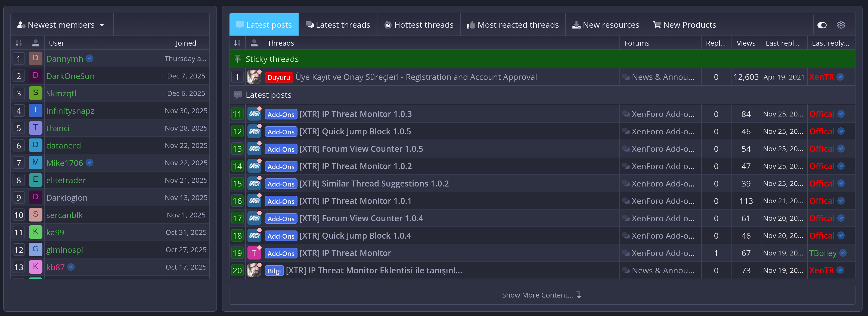Click the flame icon on Hottest threads
The image size is (868, 316).
tap(388, 24)
